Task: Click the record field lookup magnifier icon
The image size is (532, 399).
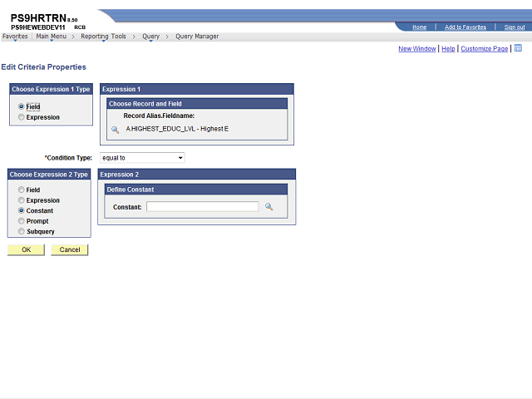Action: click(x=116, y=130)
